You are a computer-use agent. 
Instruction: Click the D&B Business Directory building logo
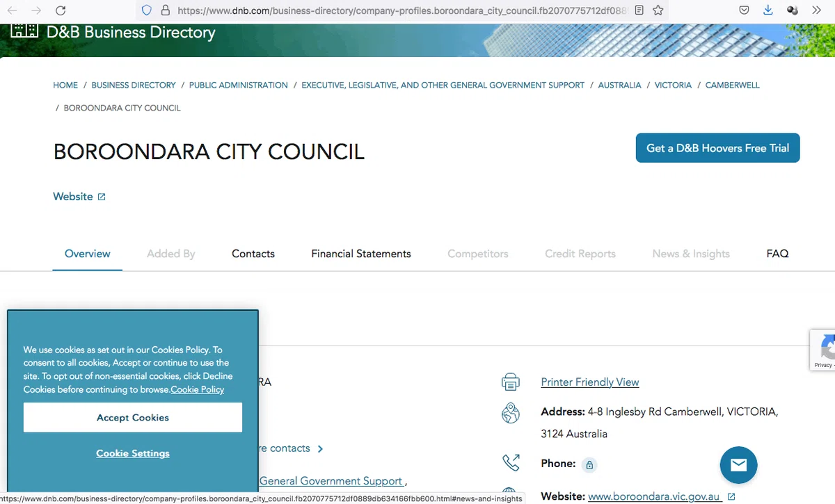pos(24,31)
